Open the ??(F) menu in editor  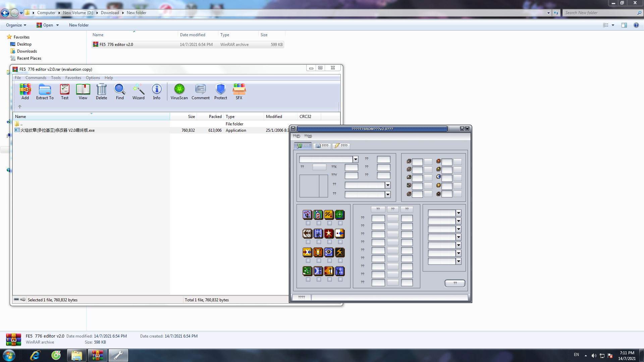[297, 136]
